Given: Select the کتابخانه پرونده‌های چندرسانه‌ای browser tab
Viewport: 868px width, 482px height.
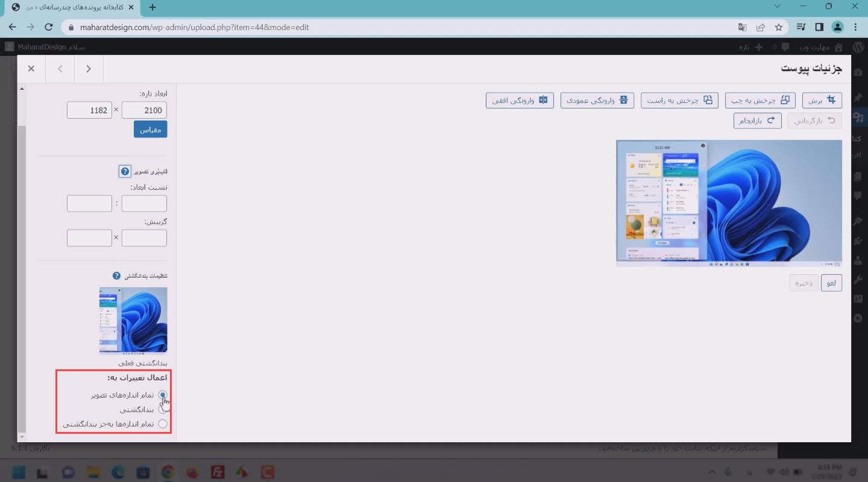Looking at the screenshot, I should click(x=71, y=7).
